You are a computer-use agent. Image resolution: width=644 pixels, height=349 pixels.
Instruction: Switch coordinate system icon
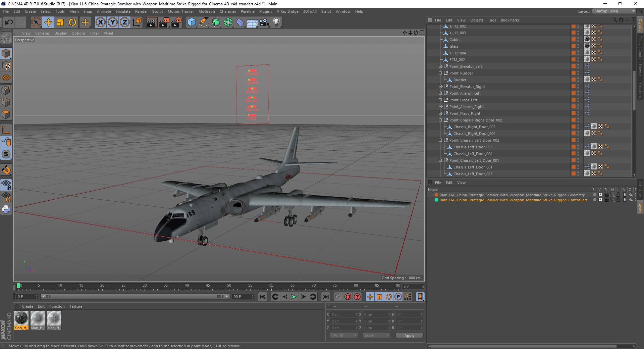coord(137,22)
